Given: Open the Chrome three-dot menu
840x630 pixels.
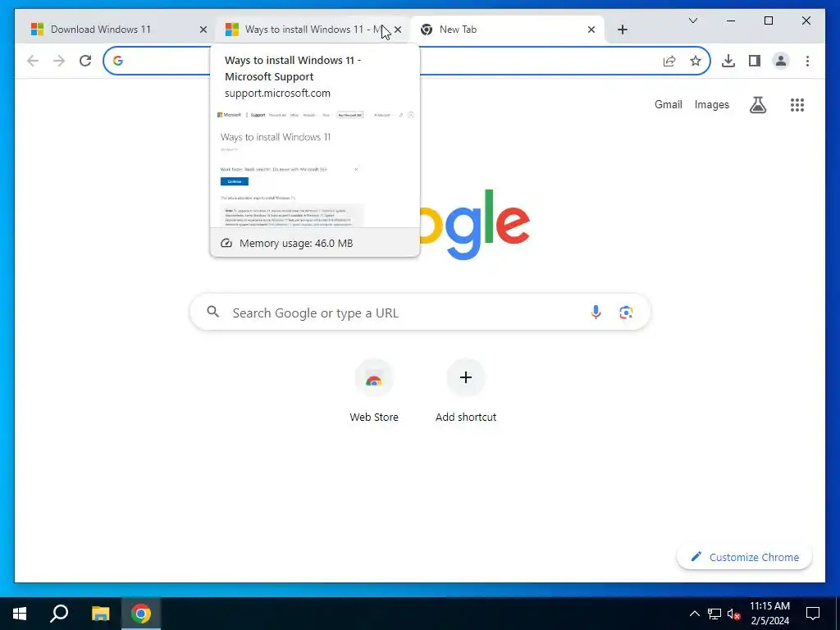Looking at the screenshot, I should [x=807, y=61].
